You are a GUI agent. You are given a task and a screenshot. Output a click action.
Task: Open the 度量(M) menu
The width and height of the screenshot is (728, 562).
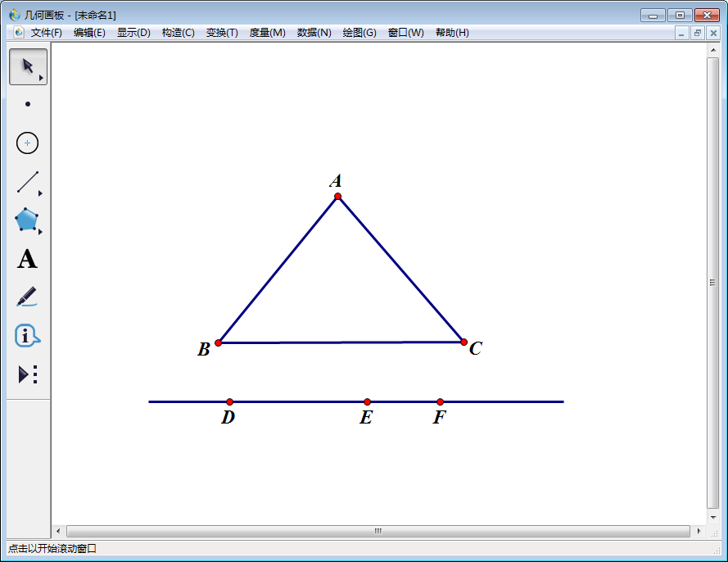click(x=267, y=33)
